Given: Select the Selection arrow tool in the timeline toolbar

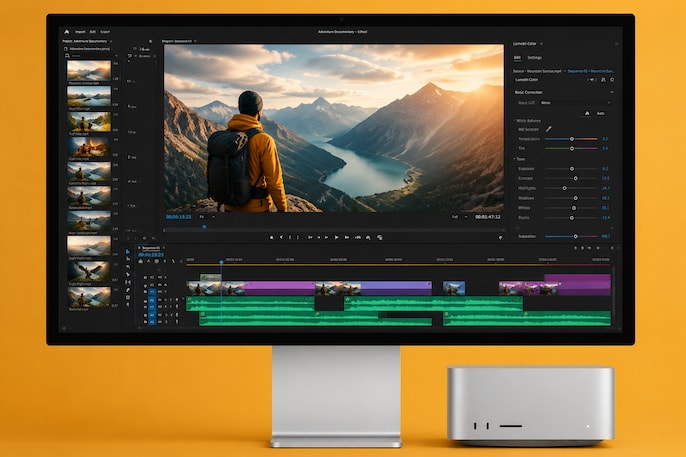Looking at the screenshot, I should pyautogui.click(x=128, y=252).
